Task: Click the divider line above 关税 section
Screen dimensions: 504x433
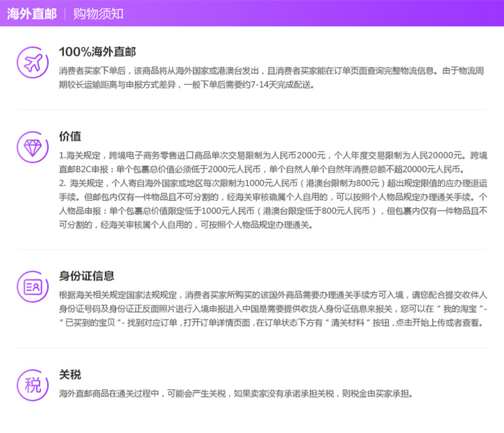Action: point(252,348)
